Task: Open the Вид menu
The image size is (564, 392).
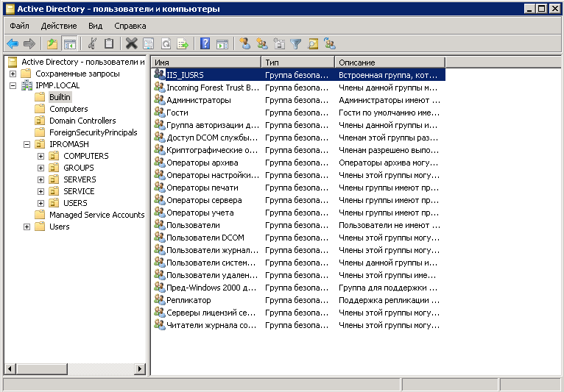Action: click(95, 26)
